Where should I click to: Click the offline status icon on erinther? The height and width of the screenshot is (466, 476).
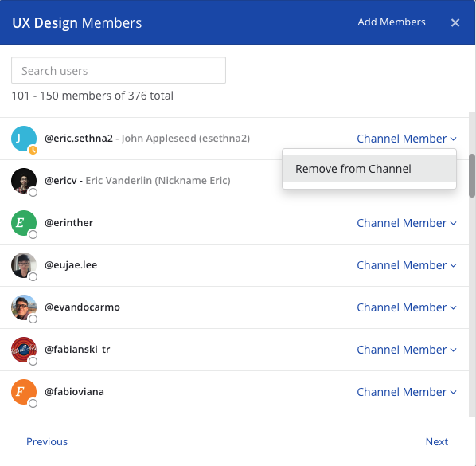tap(33, 234)
